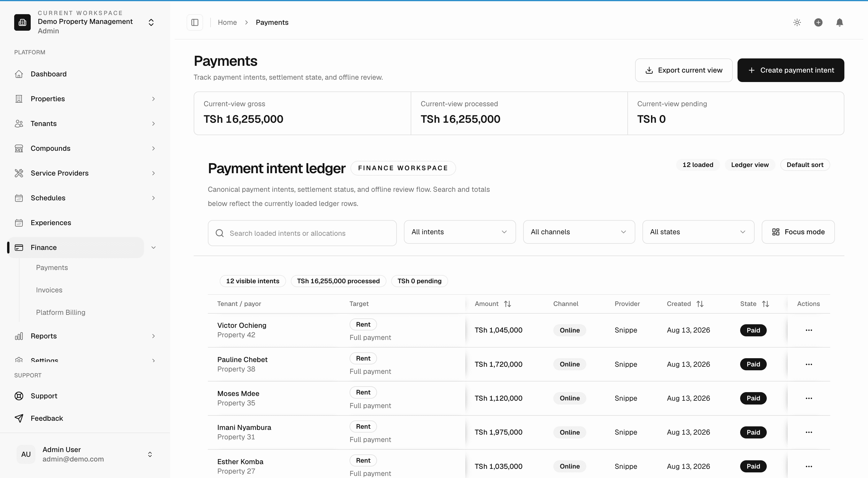
Task: Open row actions for Imani Nyambura
Action: point(809,432)
